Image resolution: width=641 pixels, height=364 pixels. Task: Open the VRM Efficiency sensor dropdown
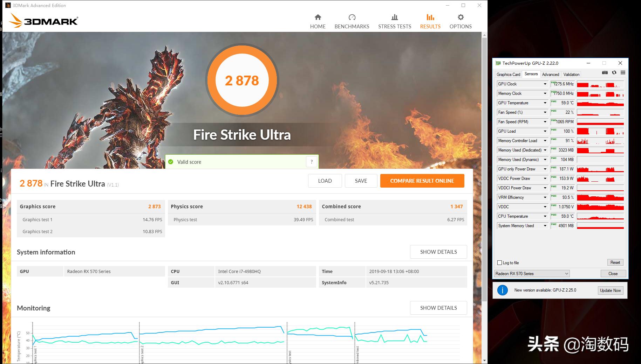545,197
